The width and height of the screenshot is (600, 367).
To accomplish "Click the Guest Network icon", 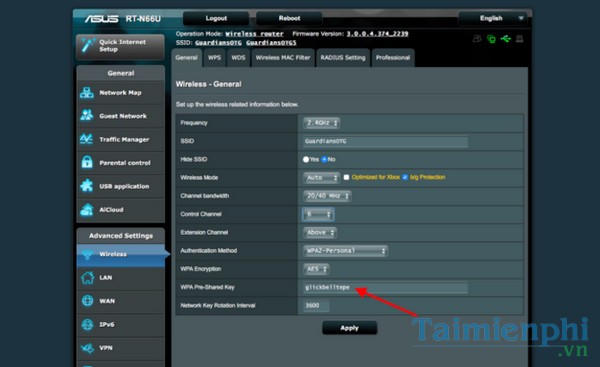I will coord(87,115).
